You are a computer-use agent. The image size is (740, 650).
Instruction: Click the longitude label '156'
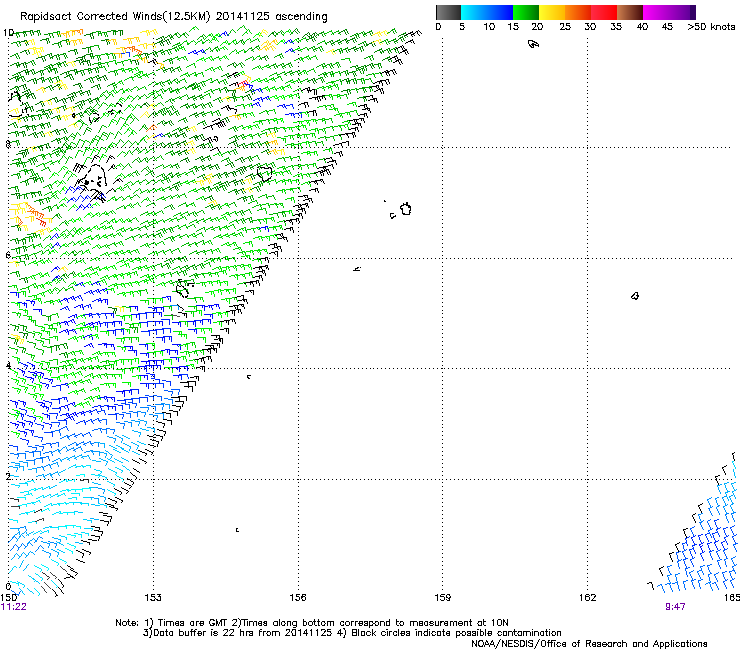pos(298,598)
